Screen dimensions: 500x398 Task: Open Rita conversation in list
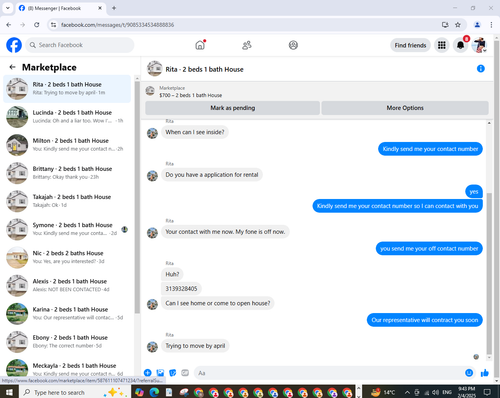pyautogui.click(x=67, y=89)
